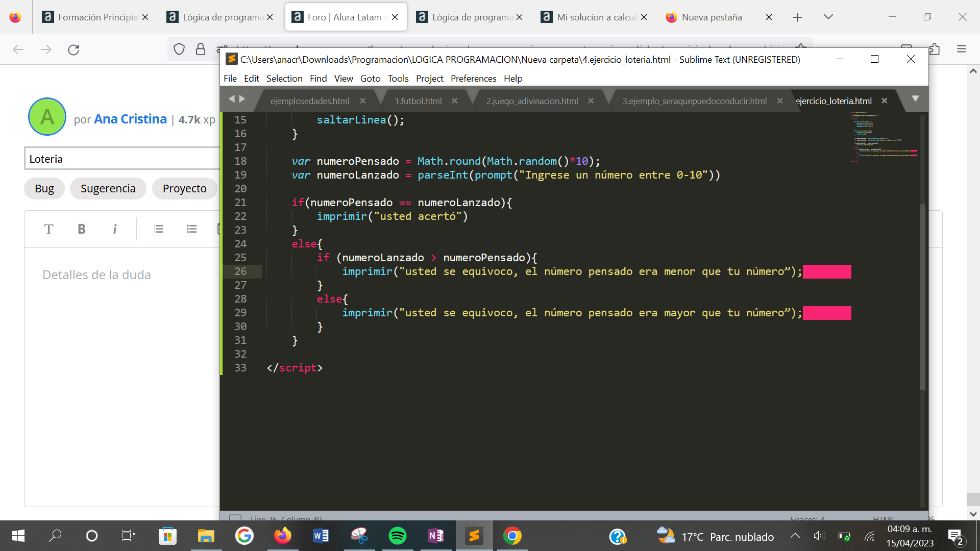Click the Detalles de la duda text area

point(122,377)
